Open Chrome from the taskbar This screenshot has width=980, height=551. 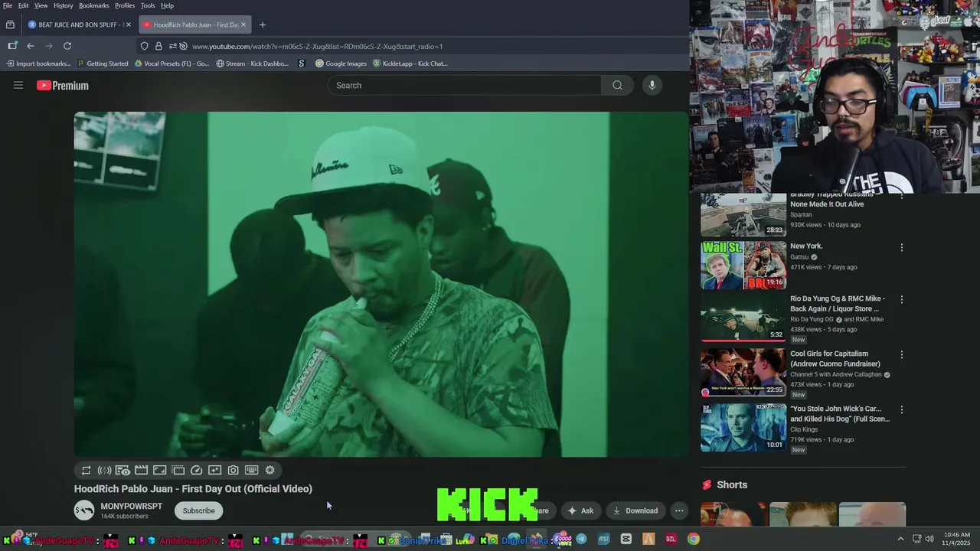point(693,539)
